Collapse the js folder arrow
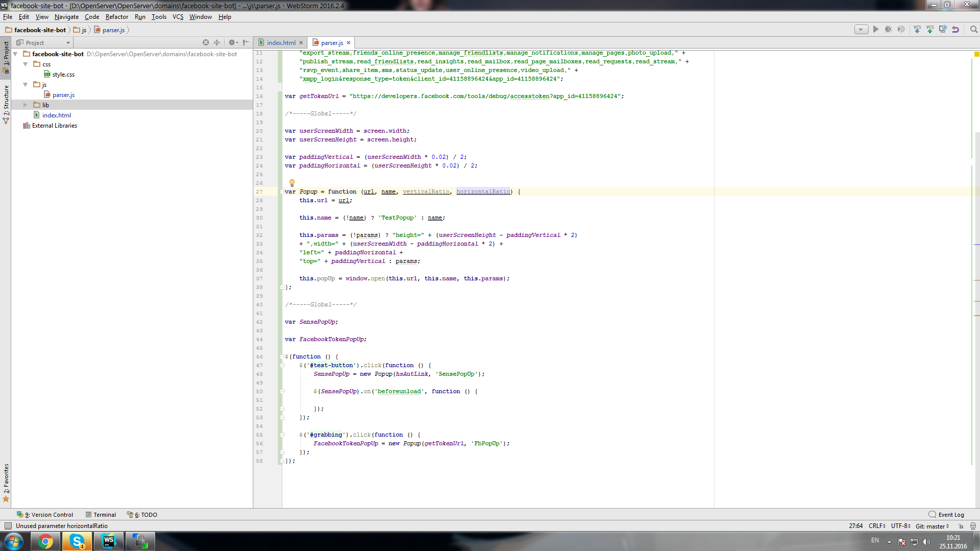 click(26, 84)
